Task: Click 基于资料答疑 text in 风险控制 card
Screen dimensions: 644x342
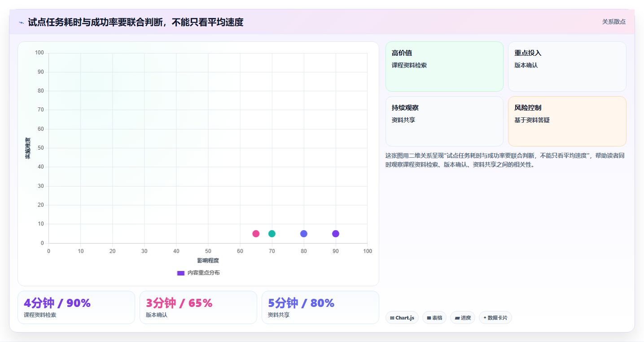Action: pyautogui.click(x=532, y=120)
